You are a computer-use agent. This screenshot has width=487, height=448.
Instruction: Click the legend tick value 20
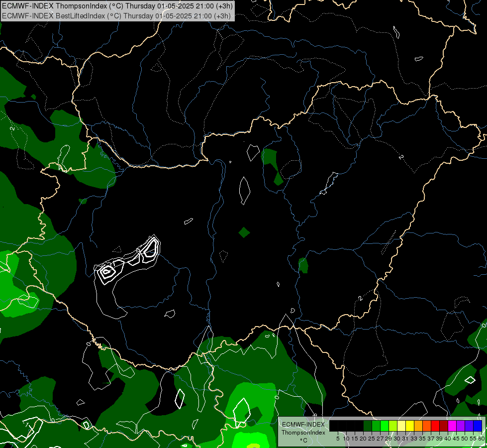tap(363, 439)
